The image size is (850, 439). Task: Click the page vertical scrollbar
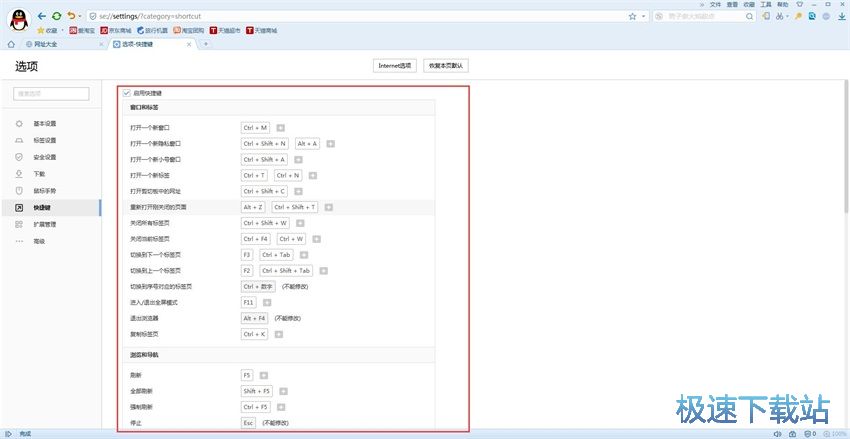847,146
